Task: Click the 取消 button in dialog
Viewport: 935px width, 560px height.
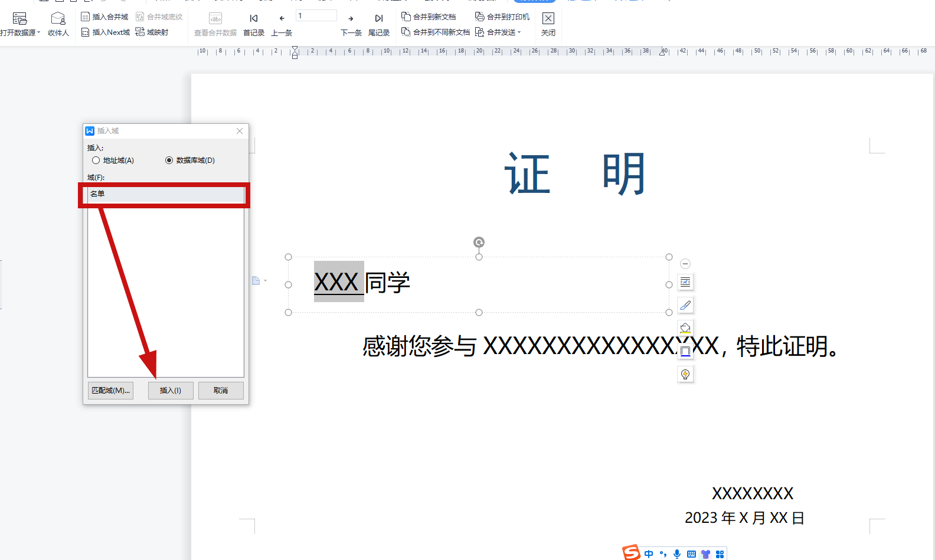Action: click(x=221, y=391)
